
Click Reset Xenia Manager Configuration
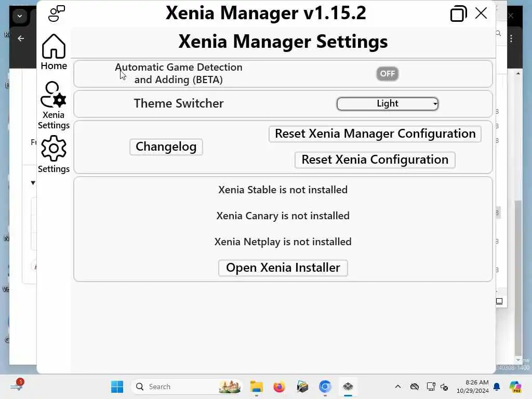point(375,134)
